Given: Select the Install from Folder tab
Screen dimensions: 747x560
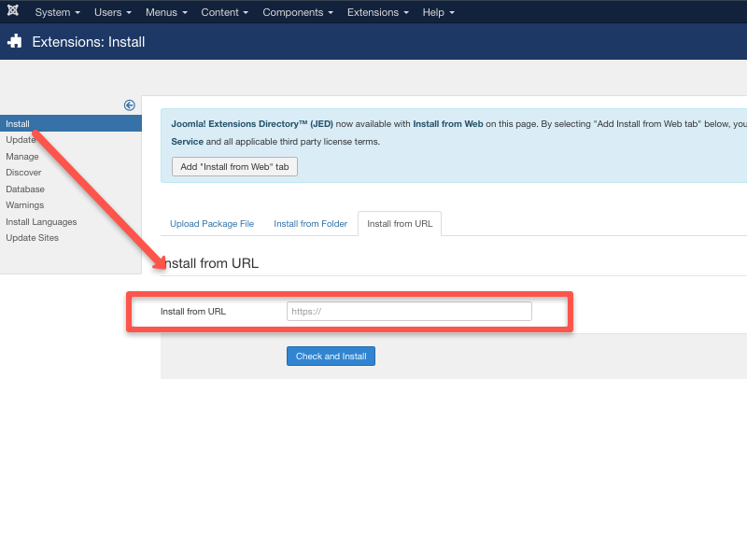Looking at the screenshot, I should (x=310, y=224).
